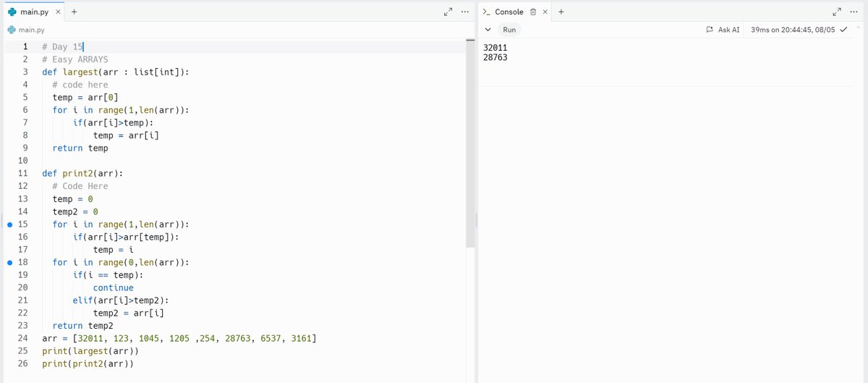
Task: Click console output 28763
Action: click(x=495, y=57)
